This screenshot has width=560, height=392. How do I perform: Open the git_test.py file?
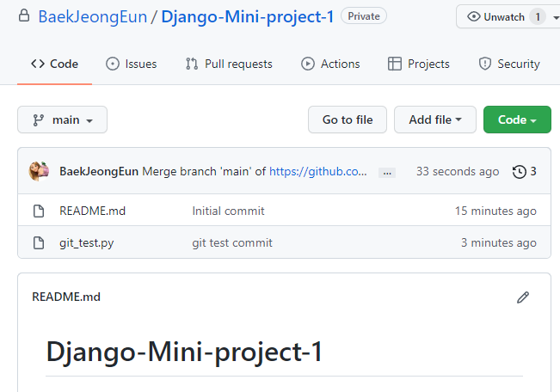(x=86, y=242)
